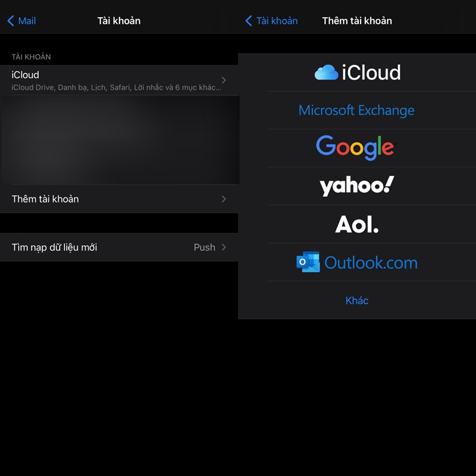Tap the Push value label
The image size is (476, 476).
click(204, 247)
